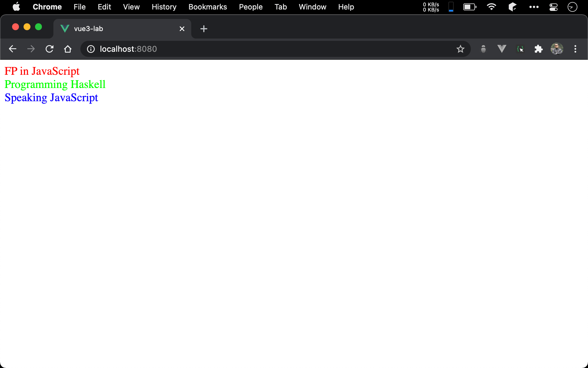Image resolution: width=588 pixels, height=368 pixels.
Task: Go to the browser home page
Action: [68, 49]
